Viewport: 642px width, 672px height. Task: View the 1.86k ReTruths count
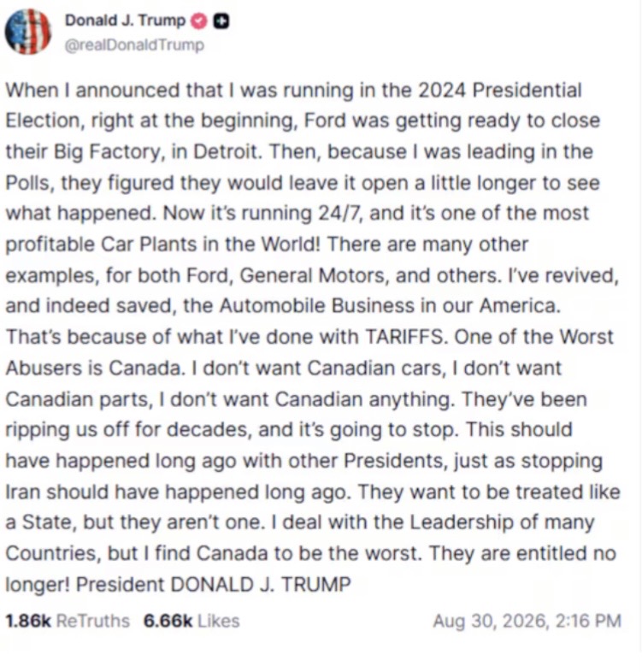click(28, 621)
